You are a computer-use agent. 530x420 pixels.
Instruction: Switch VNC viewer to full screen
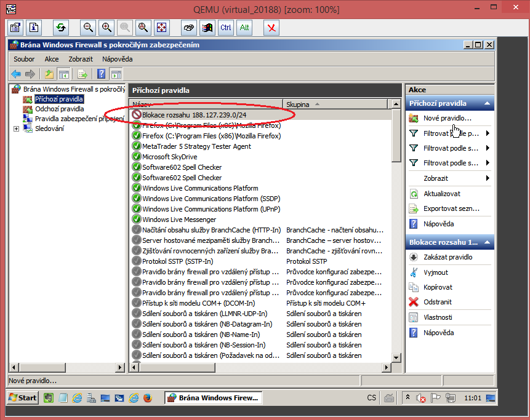click(x=161, y=27)
